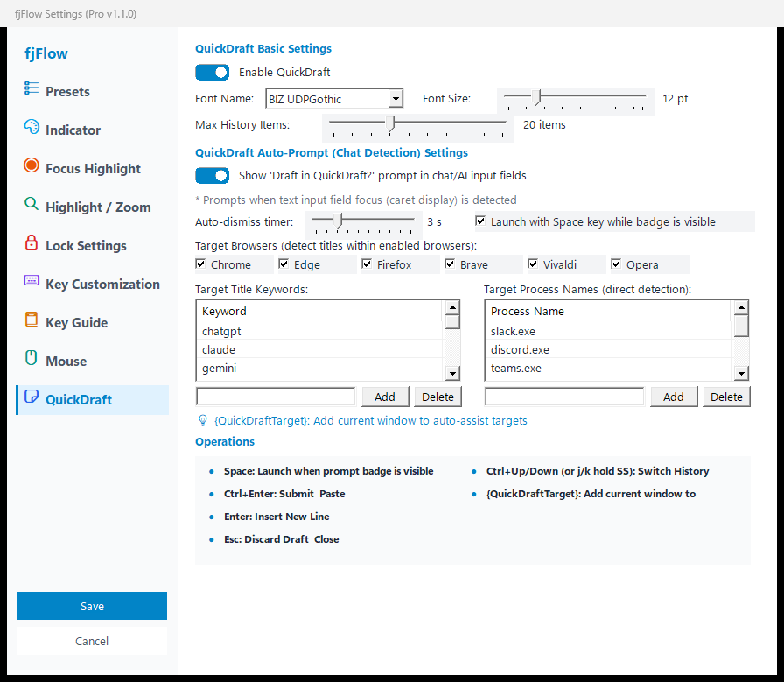Click the orange Focus Highlight icon
The width and height of the screenshot is (784, 682).
tap(31, 165)
